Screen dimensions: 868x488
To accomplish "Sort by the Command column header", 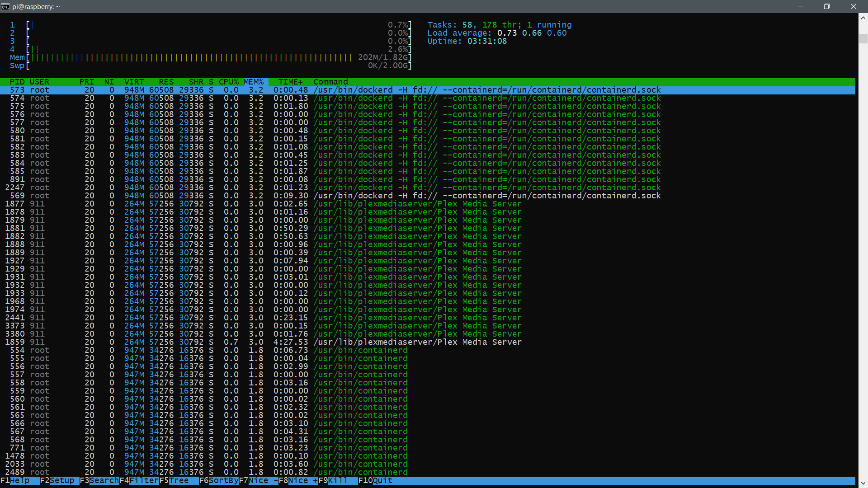I will pos(330,82).
